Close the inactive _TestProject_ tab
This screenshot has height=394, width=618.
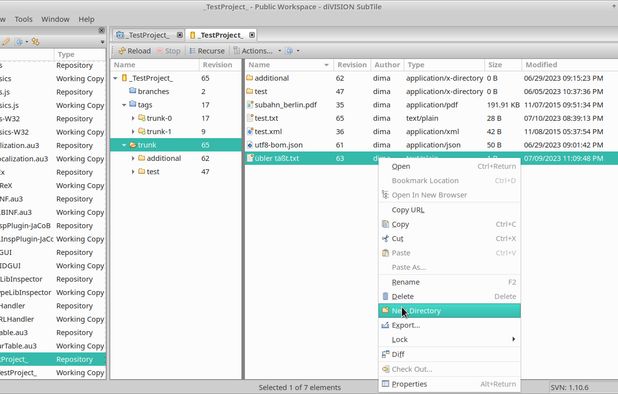coord(179,35)
